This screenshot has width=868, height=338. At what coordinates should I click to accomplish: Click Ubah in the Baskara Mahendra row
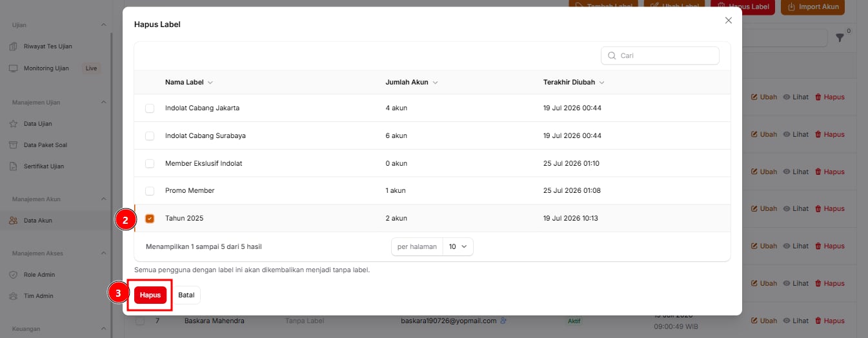764,321
